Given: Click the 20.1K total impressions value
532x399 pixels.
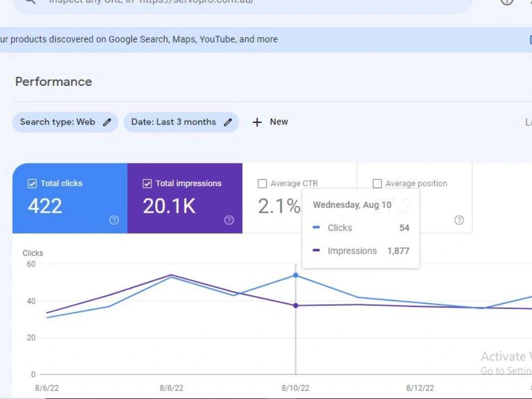Looking at the screenshot, I should pos(169,206).
